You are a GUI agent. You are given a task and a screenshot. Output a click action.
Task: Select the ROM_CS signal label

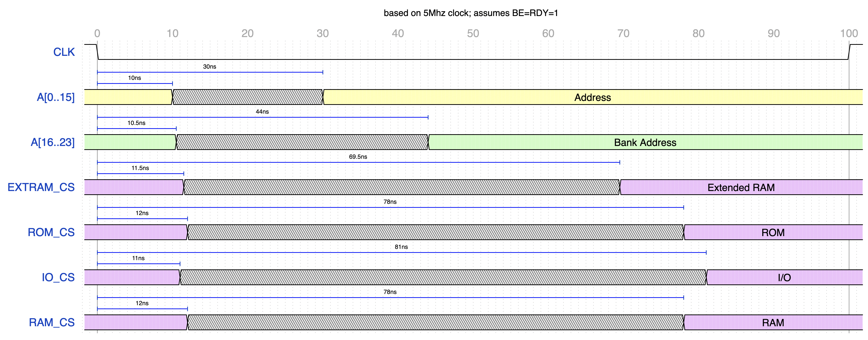pos(51,232)
